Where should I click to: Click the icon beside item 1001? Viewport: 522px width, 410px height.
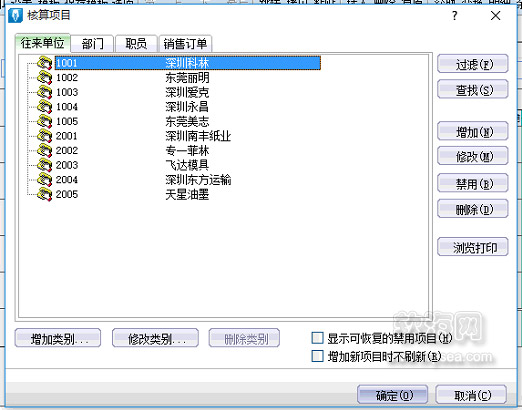point(44,63)
